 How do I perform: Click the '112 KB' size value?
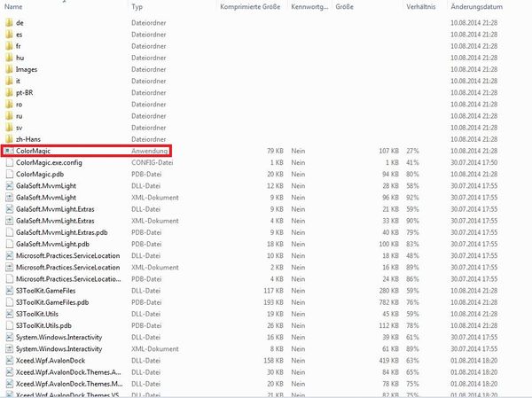click(x=389, y=325)
